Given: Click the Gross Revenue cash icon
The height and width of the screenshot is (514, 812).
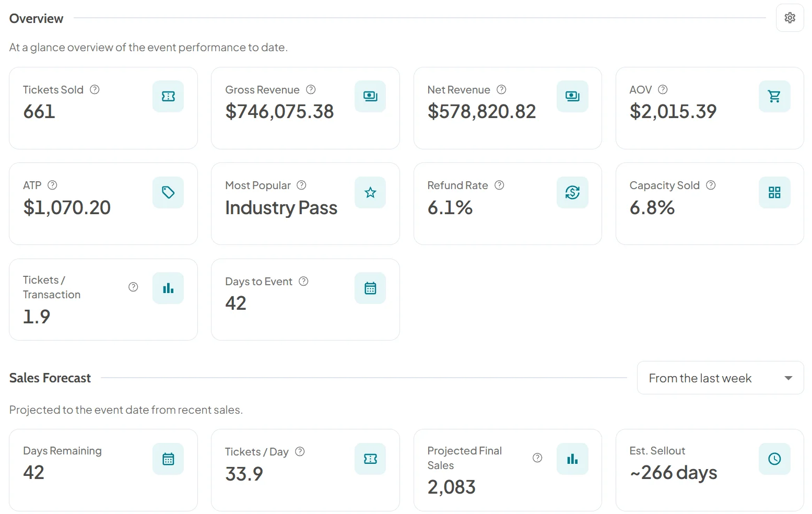Looking at the screenshot, I should tap(370, 96).
